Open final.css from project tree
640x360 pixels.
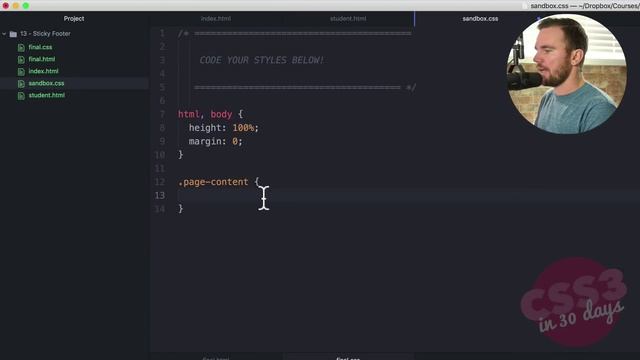click(x=40, y=47)
